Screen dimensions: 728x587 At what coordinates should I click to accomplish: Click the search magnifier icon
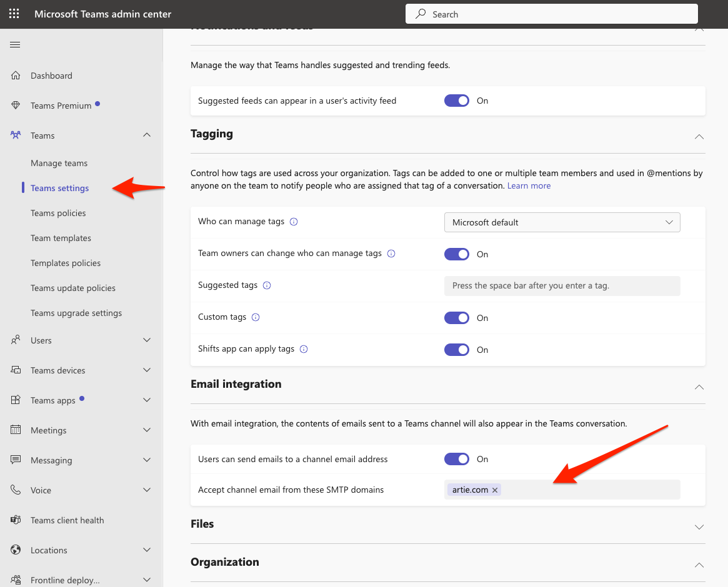point(421,14)
